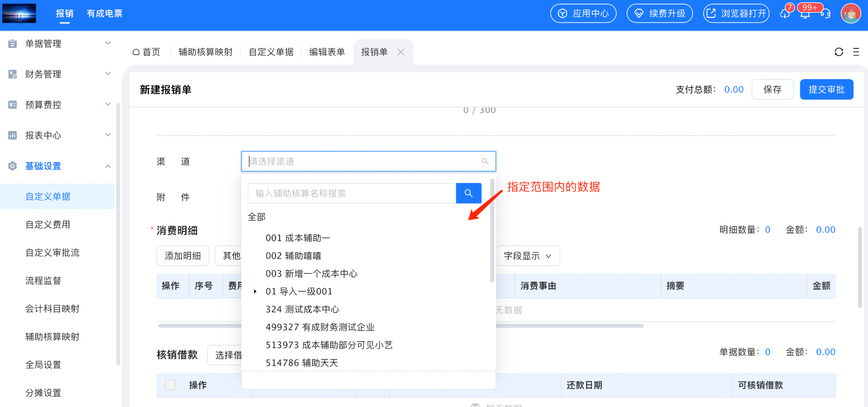Click the cloud download icon with badge 7
Screen dimensions: 868x407
784,14
